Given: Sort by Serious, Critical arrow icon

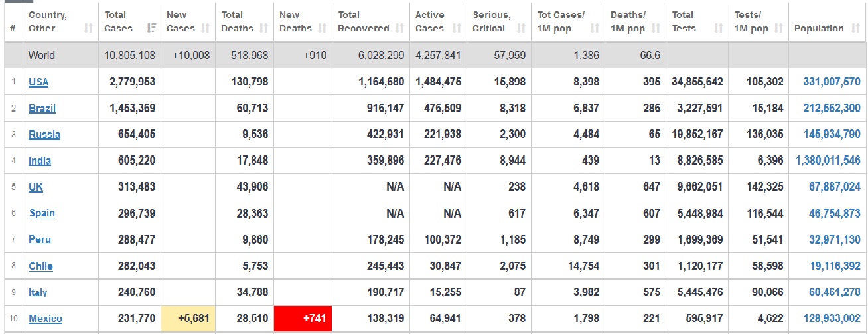Looking at the screenshot, I should tap(521, 29).
